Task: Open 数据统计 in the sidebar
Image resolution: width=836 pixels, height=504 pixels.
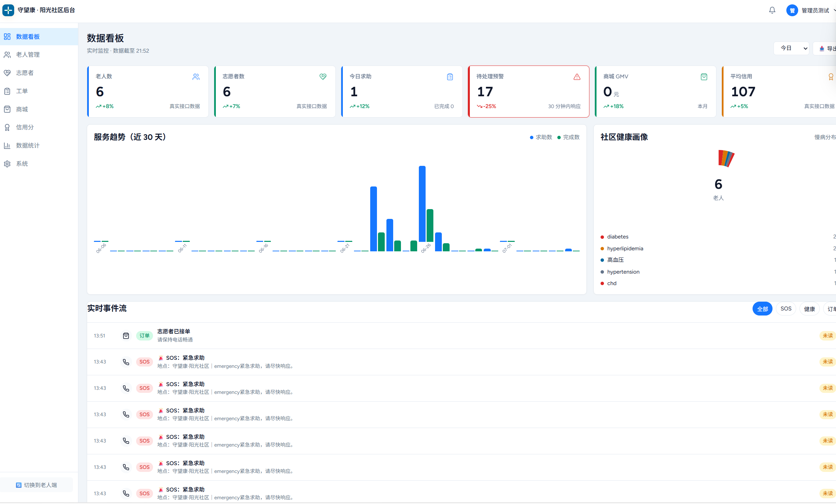Action: pyautogui.click(x=39, y=146)
